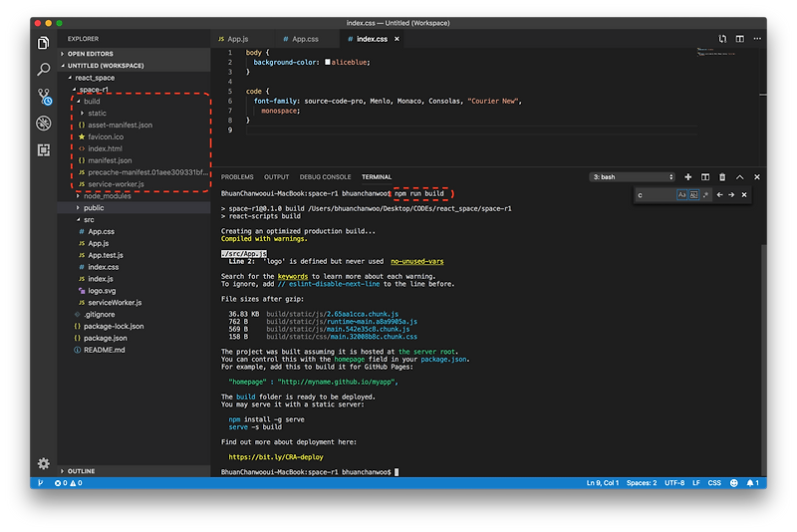The height and width of the screenshot is (532, 797).
Task: Click into the terminal find input field
Action: 656,195
